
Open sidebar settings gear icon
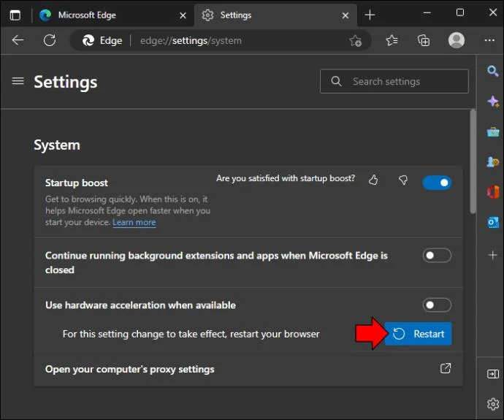tap(493, 404)
